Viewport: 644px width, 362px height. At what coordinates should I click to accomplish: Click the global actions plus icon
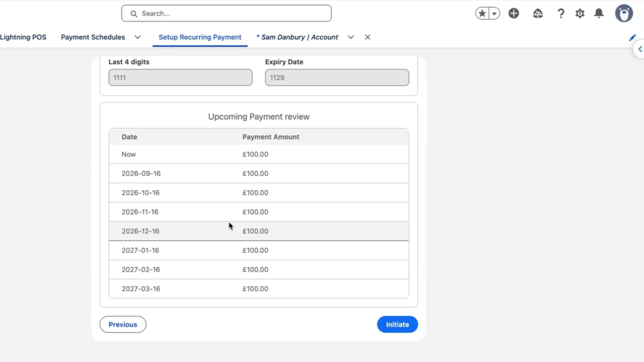coord(514,13)
